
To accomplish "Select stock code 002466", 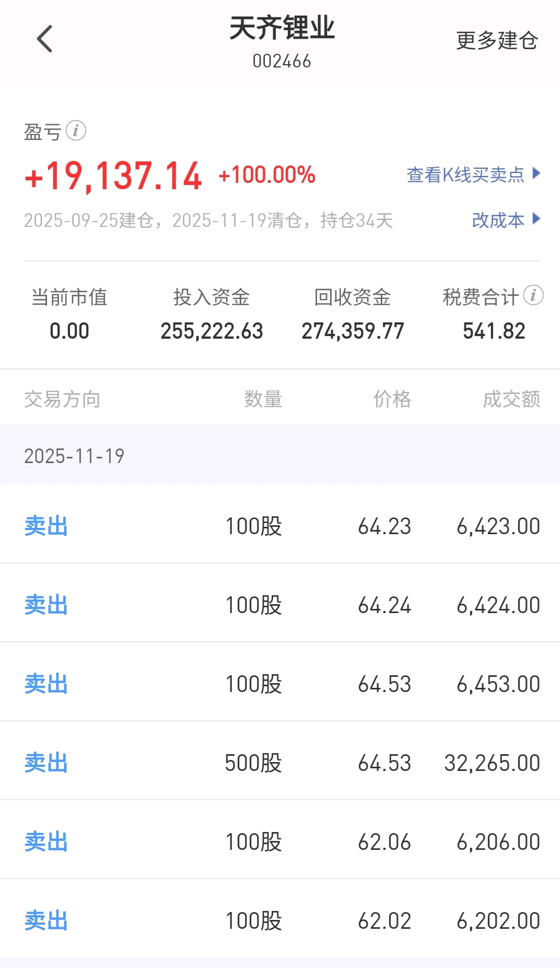I will [x=282, y=61].
